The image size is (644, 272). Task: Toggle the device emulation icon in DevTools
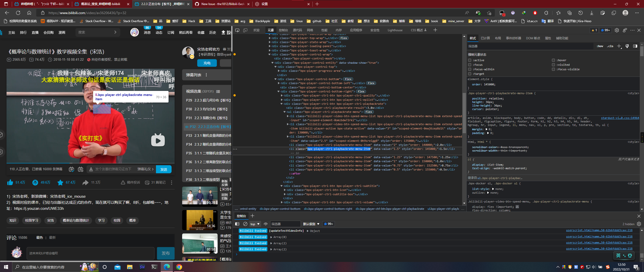245,30
